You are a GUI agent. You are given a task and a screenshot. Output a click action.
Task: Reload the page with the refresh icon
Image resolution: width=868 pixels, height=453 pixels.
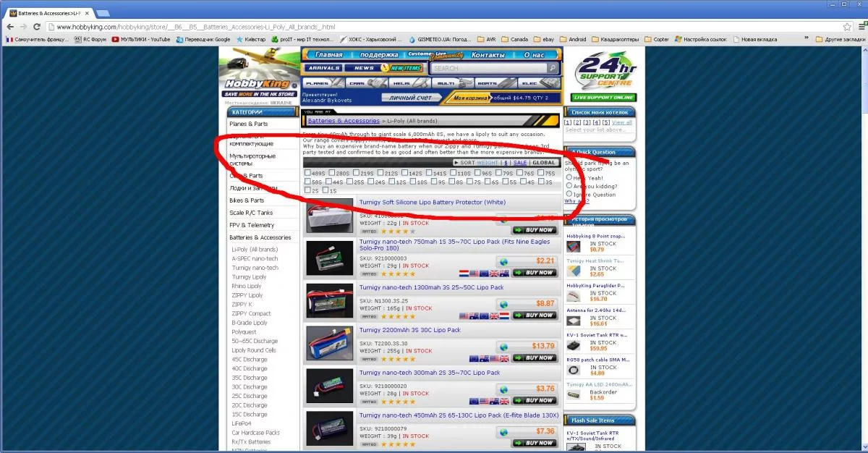pos(36,27)
